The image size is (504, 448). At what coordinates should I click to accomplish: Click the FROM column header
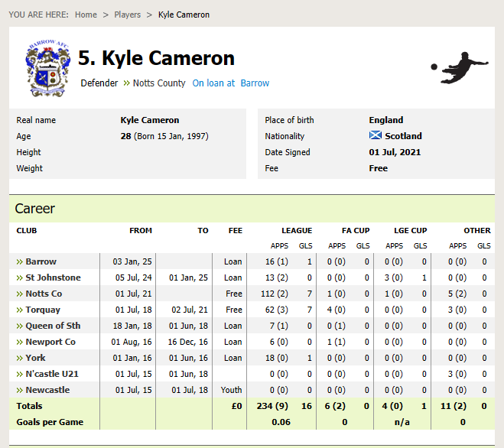(141, 231)
